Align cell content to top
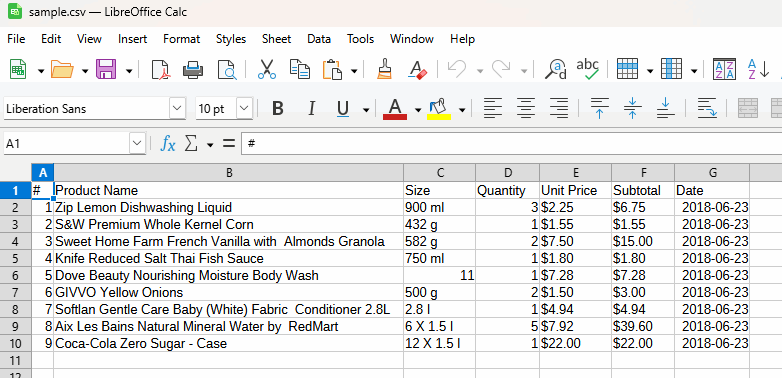 point(599,108)
